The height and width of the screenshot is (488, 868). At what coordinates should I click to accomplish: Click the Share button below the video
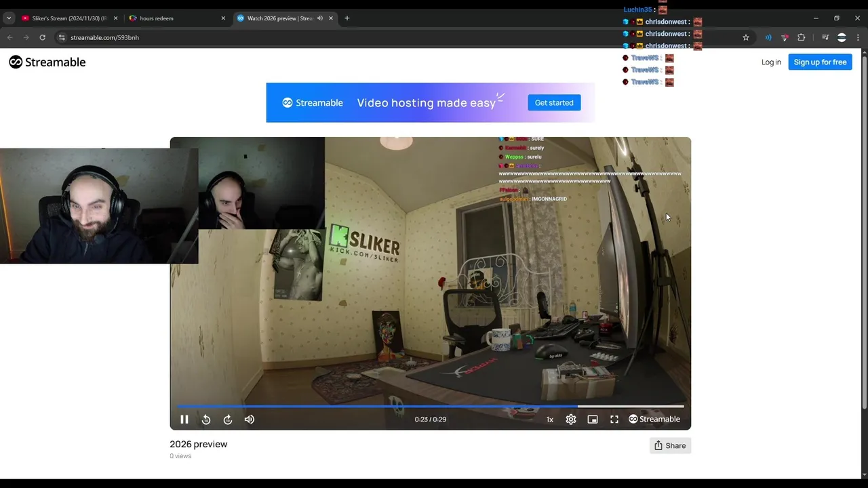[670, 445]
